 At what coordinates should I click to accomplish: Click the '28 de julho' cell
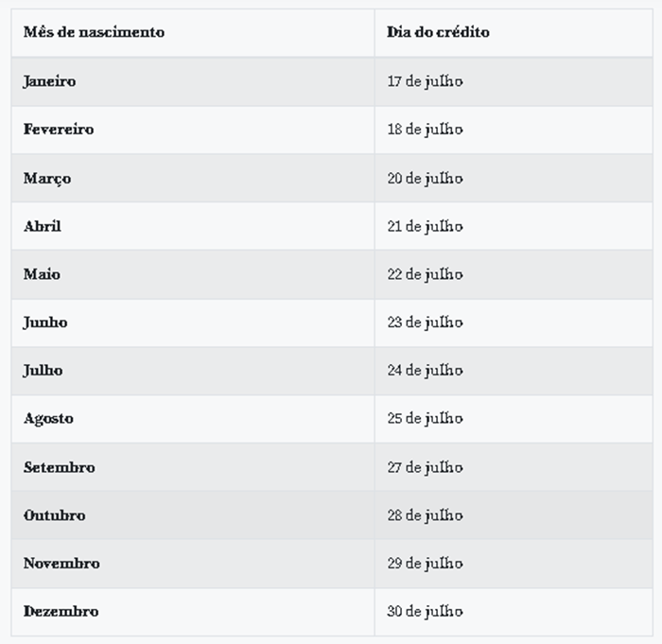click(x=425, y=515)
